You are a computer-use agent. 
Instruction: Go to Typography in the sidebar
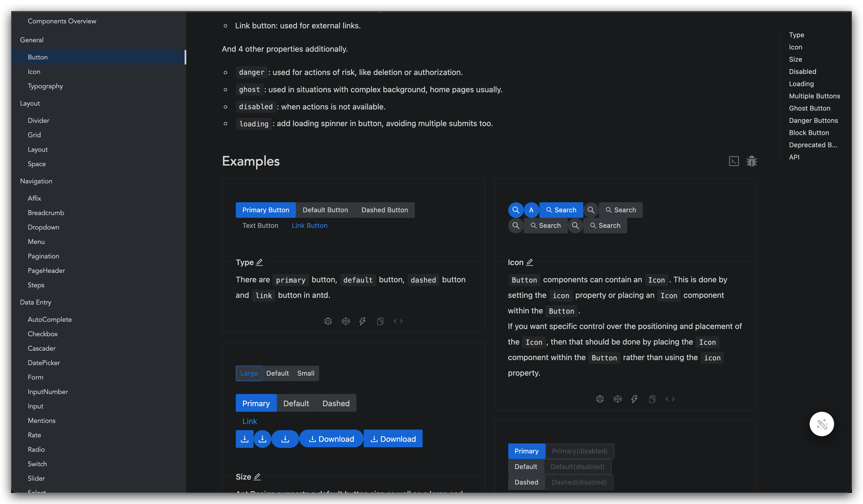coord(45,86)
